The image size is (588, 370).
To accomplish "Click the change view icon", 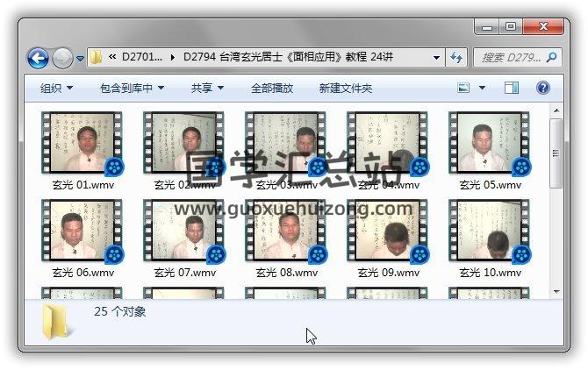I will (x=464, y=89).
